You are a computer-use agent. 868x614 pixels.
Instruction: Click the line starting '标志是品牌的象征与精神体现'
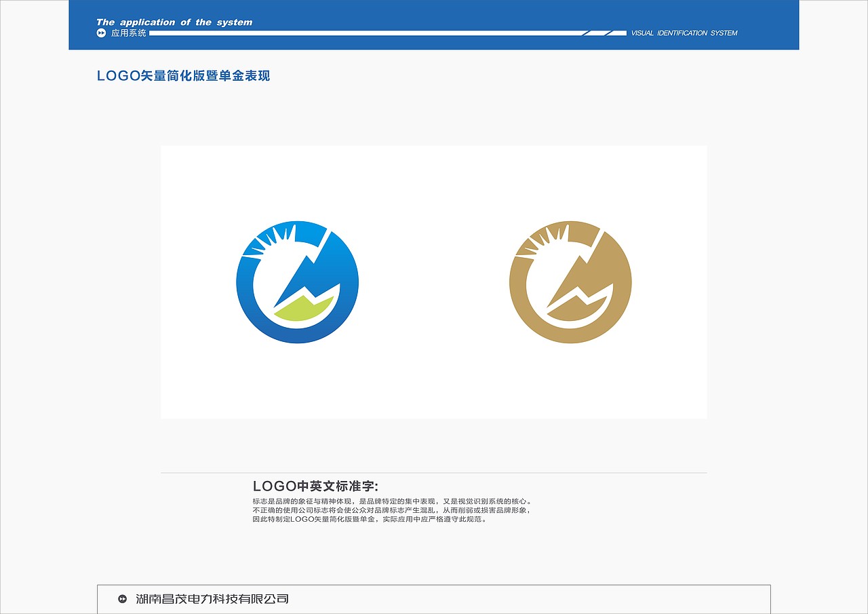pos(393,501)
